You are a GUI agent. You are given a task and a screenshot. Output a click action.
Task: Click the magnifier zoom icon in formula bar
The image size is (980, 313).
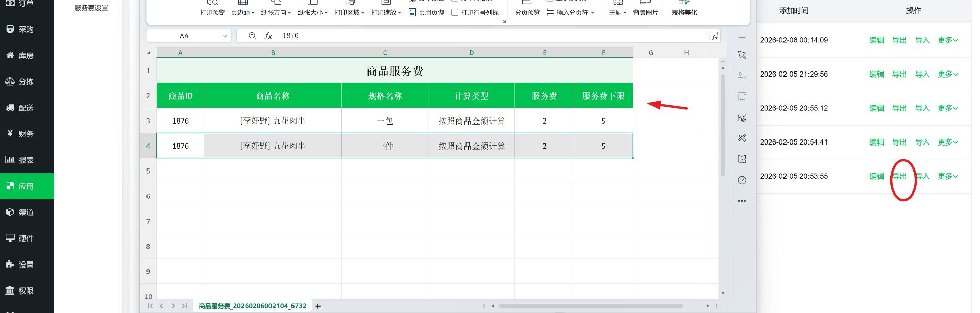click(x=252, y=36)
